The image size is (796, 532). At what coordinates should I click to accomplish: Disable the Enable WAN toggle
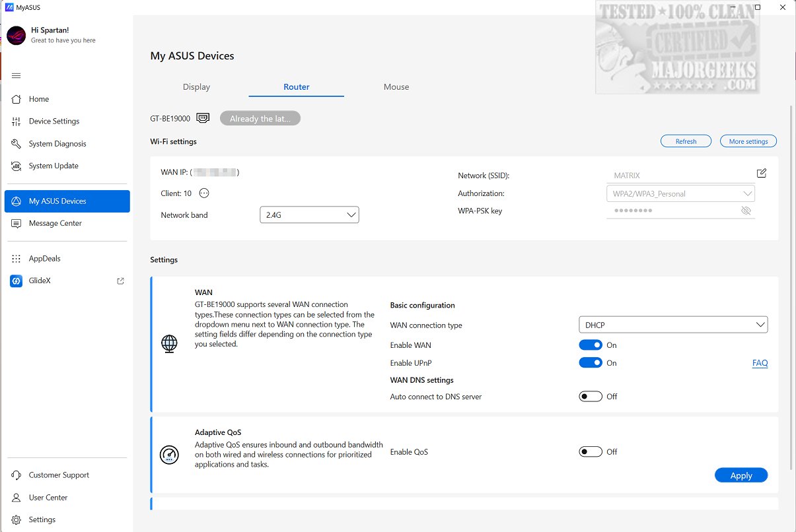click(x=591, y=345)
